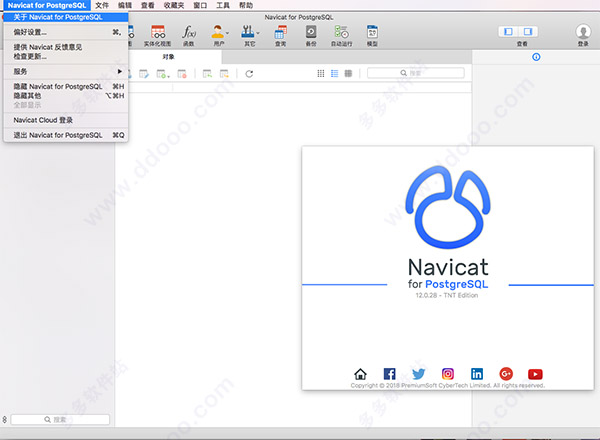Click the design table icon with pencil

144,74
